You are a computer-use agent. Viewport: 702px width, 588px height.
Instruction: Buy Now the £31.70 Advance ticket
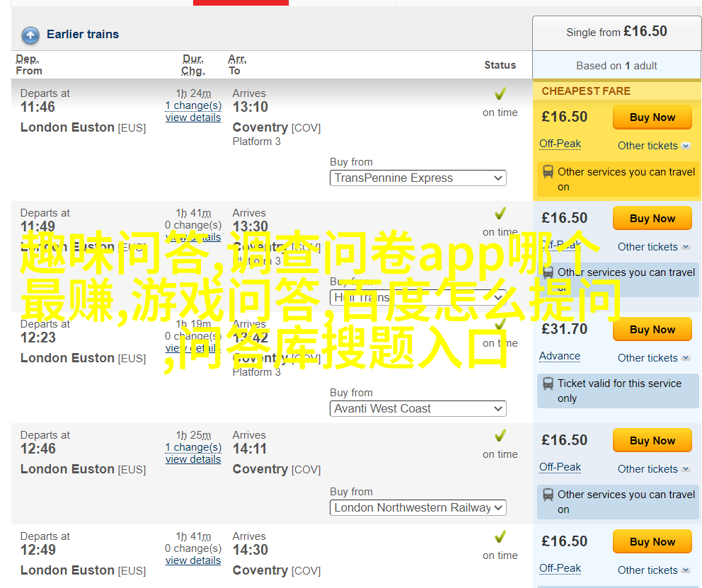coord(652,329)
